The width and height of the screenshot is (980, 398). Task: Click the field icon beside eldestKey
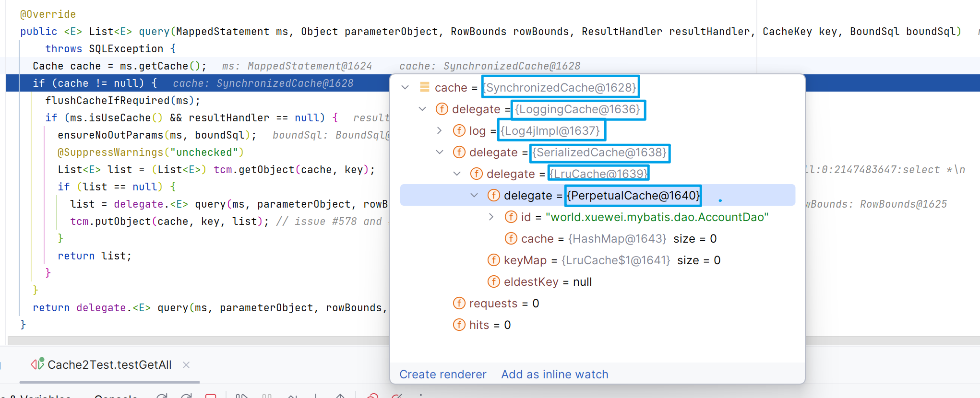(493, 281)
